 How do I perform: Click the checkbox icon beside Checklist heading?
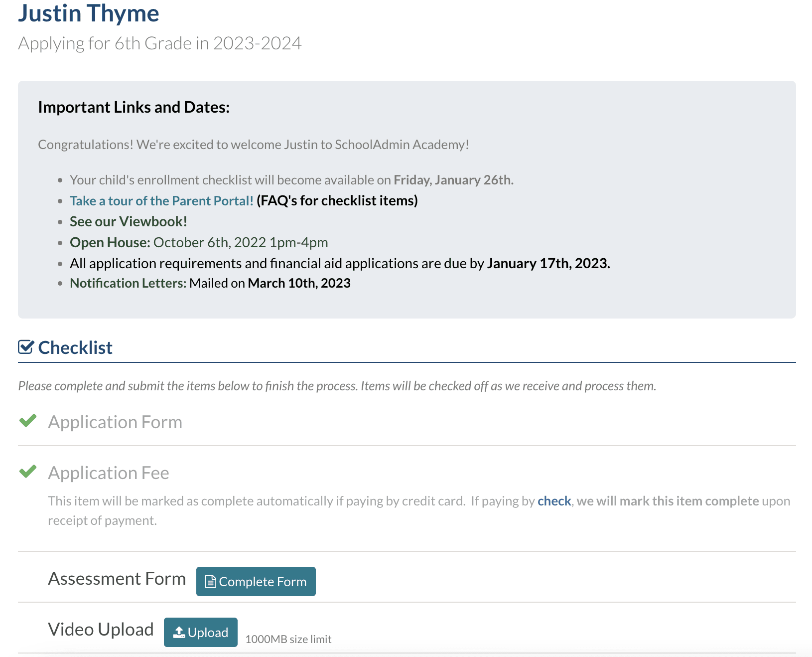pos(26,347)
